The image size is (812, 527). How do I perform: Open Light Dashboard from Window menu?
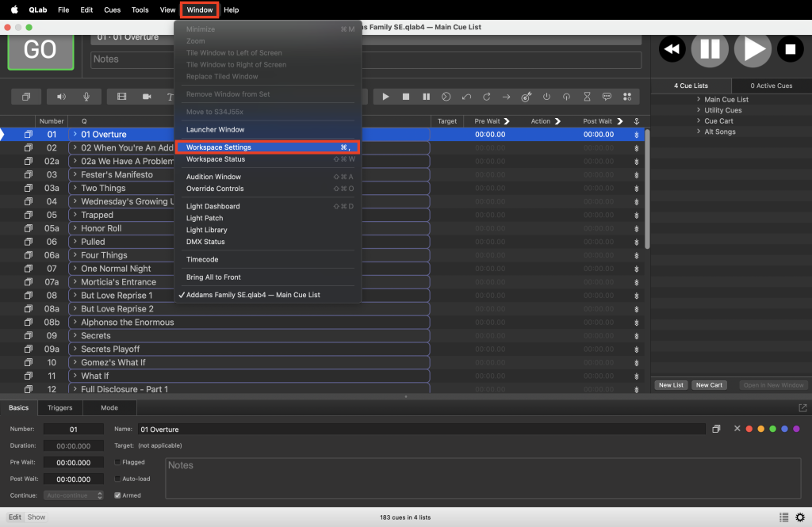(x=267, y=206)
